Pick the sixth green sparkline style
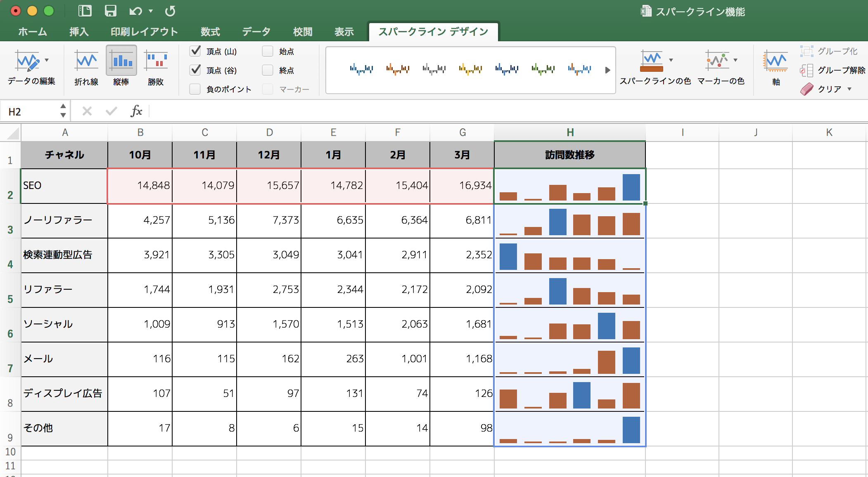 (x=543, y=69)
